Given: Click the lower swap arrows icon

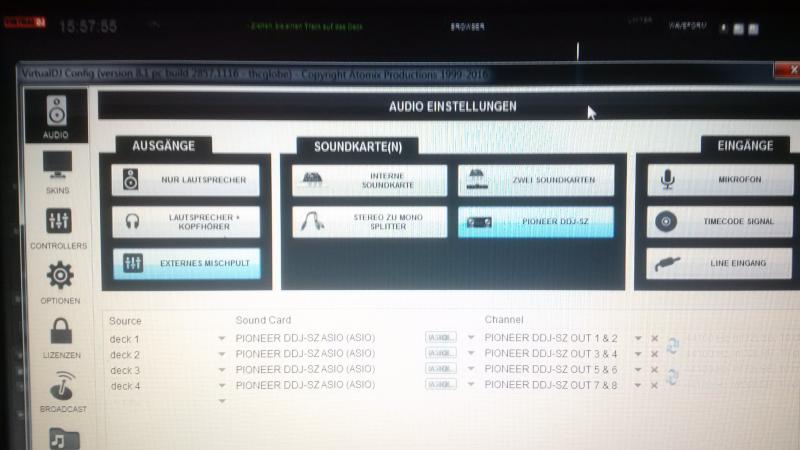Looking at the screenshot, I should [x=672, y=377].
